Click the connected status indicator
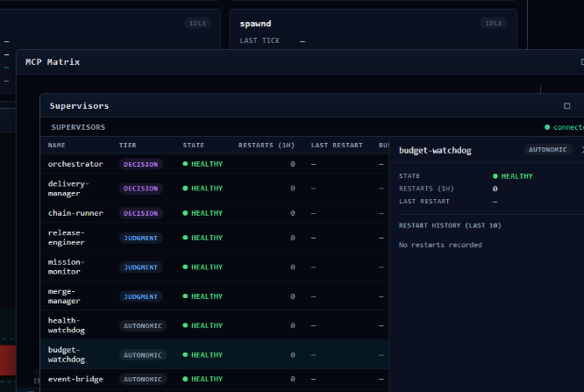 click(x=564, y=127)
